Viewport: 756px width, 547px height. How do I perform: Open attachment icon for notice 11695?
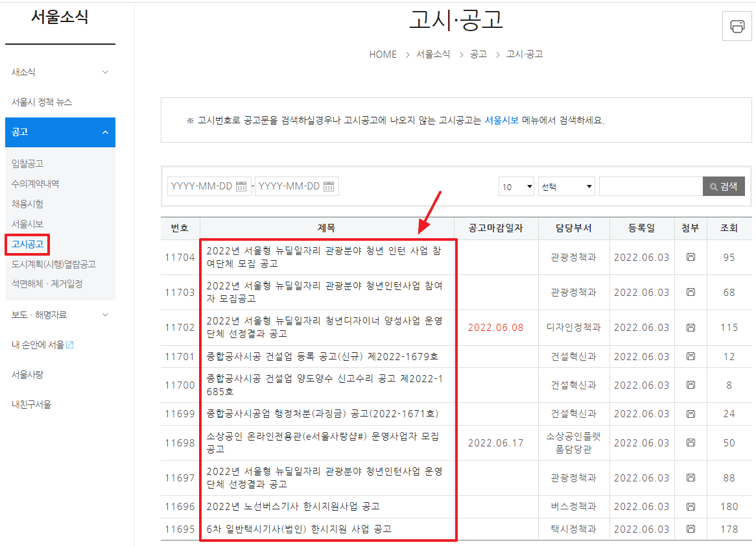point(691,529)
